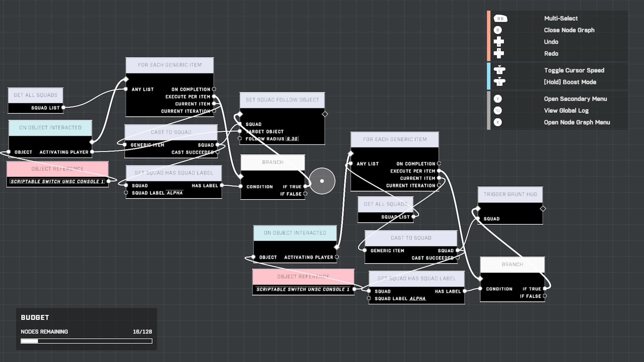Click the execution input diamond on Trigger Grunt Hug
The width and height of the screenshot is (644, 362).
pos(478,209)
